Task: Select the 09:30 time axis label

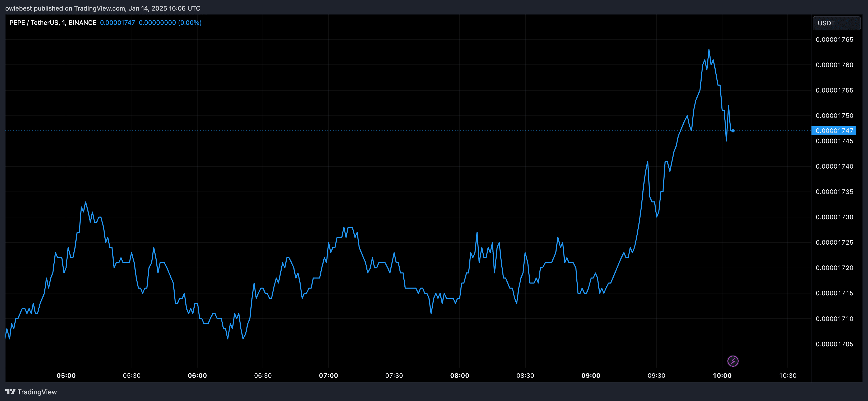Action: tap(656, 375)
